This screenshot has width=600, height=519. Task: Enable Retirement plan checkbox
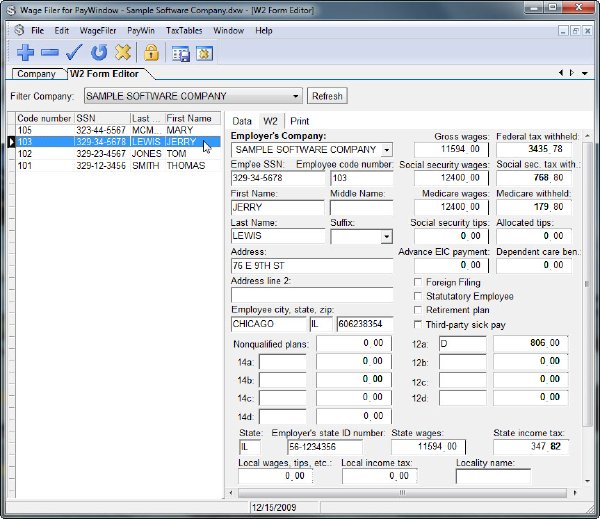418,310
